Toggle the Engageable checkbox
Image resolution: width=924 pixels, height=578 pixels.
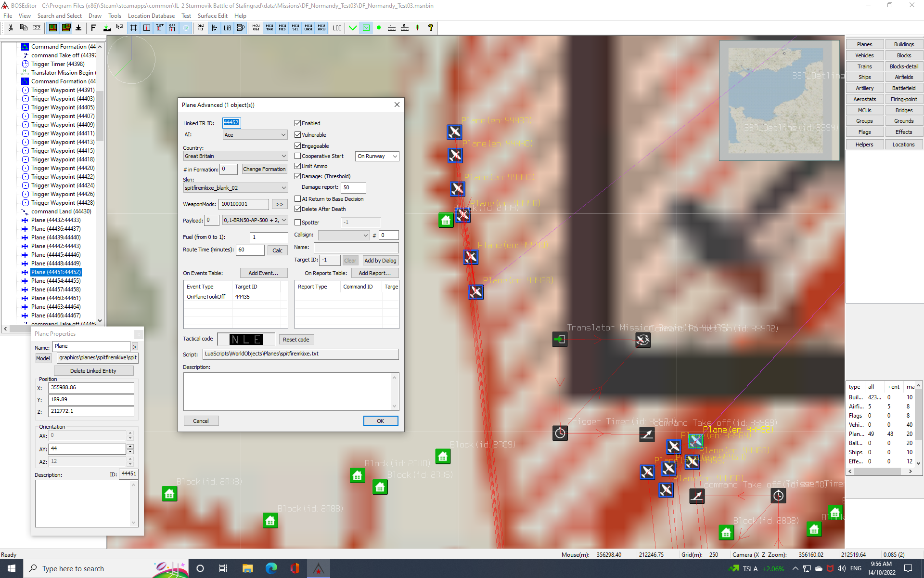click(297, 146)
